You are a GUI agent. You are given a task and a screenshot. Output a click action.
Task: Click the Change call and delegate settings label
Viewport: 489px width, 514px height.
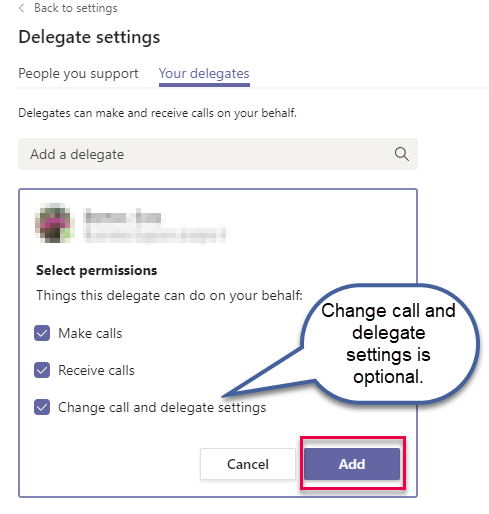pos(162,408)
